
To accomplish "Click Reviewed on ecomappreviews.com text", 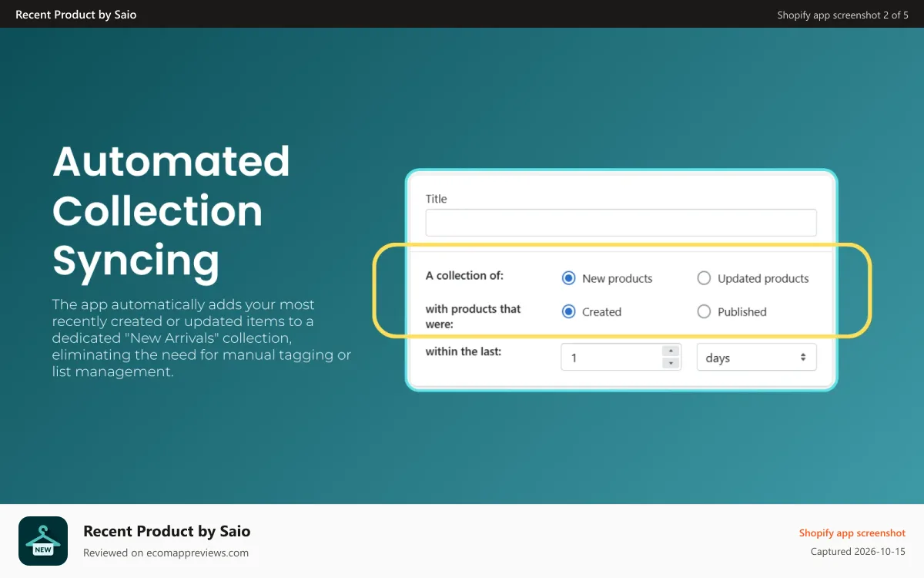I will pyautogui.click(x=166, y=553).
